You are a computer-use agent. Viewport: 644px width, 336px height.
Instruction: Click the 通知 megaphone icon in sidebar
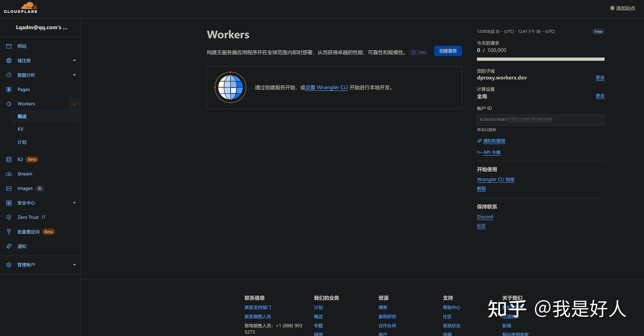click(x=9, y=246)
